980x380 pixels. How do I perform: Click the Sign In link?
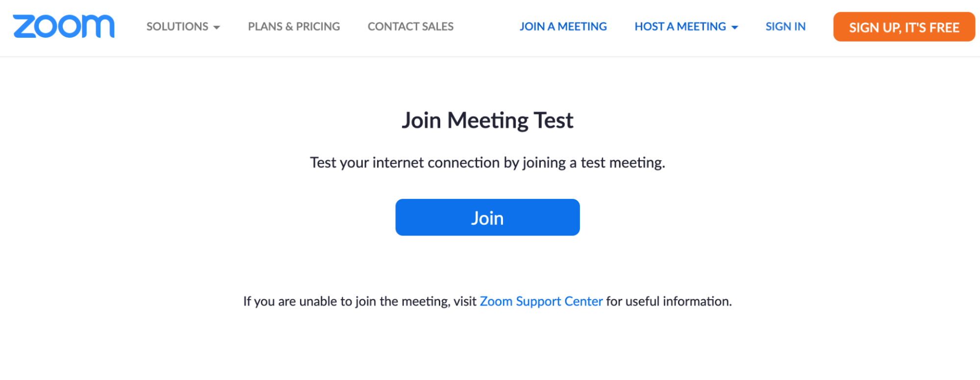pyautogui.click(x=785, y=26)
